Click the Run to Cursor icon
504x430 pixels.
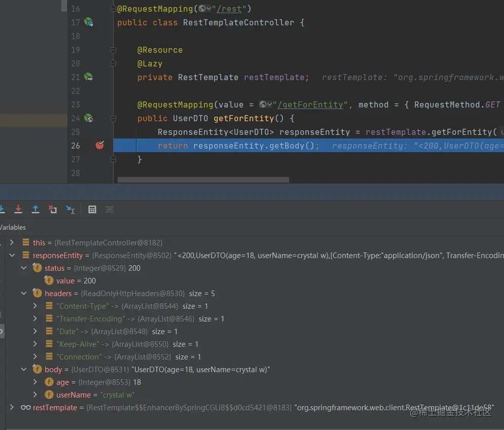click(70, 209)
